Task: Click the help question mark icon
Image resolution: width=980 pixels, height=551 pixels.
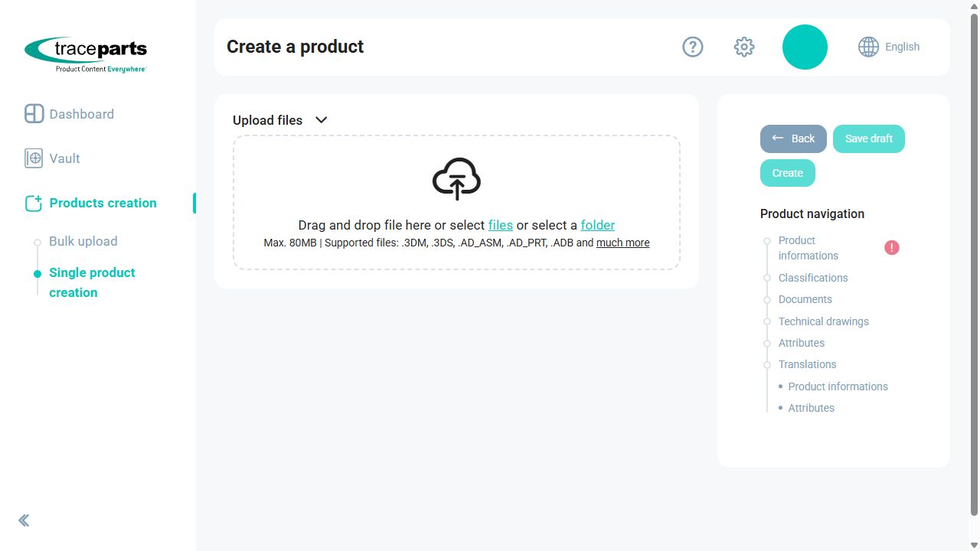Action: coord(693,47)
